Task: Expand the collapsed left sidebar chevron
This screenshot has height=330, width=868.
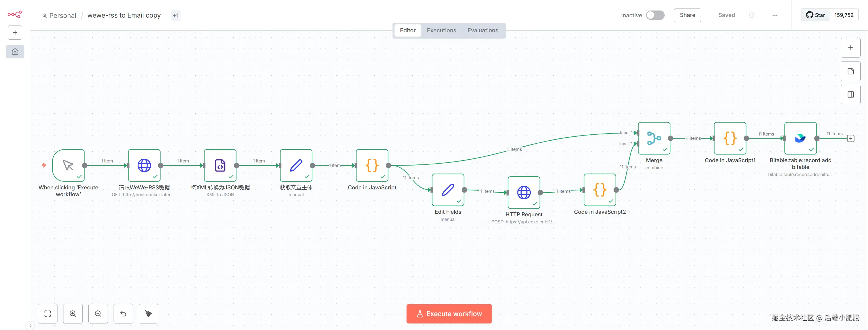Action: click(30, 326)
